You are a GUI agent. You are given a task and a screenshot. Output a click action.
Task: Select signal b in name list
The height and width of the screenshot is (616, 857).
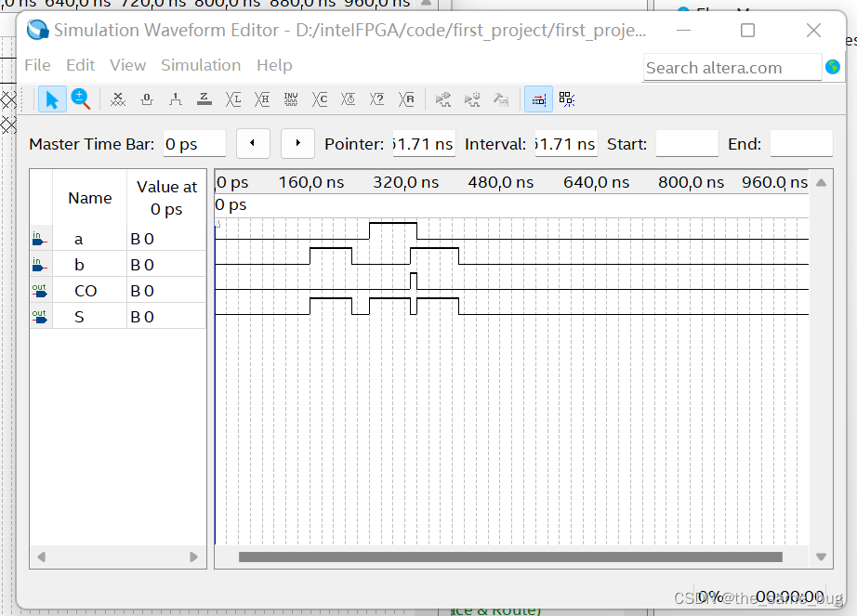(x=79, y=265)
